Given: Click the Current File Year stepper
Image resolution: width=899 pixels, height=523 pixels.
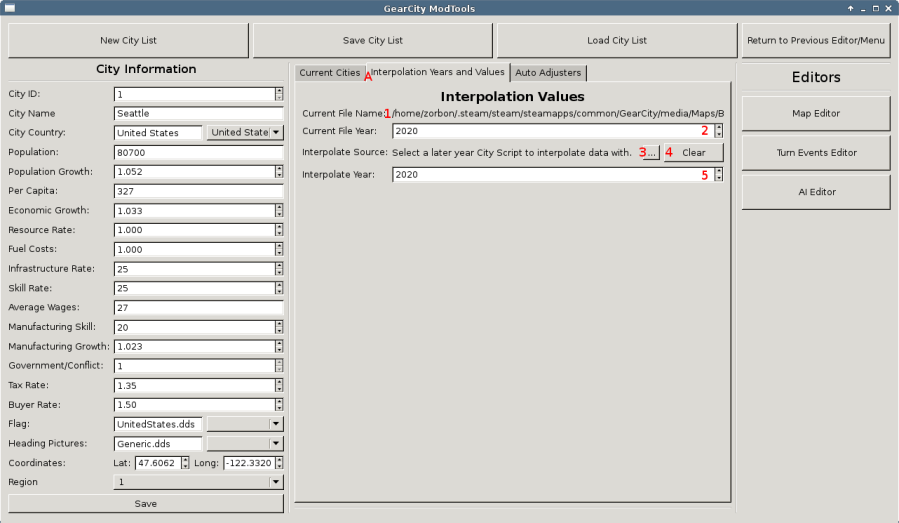Looking at the screenshot, I should coord(718,131).
